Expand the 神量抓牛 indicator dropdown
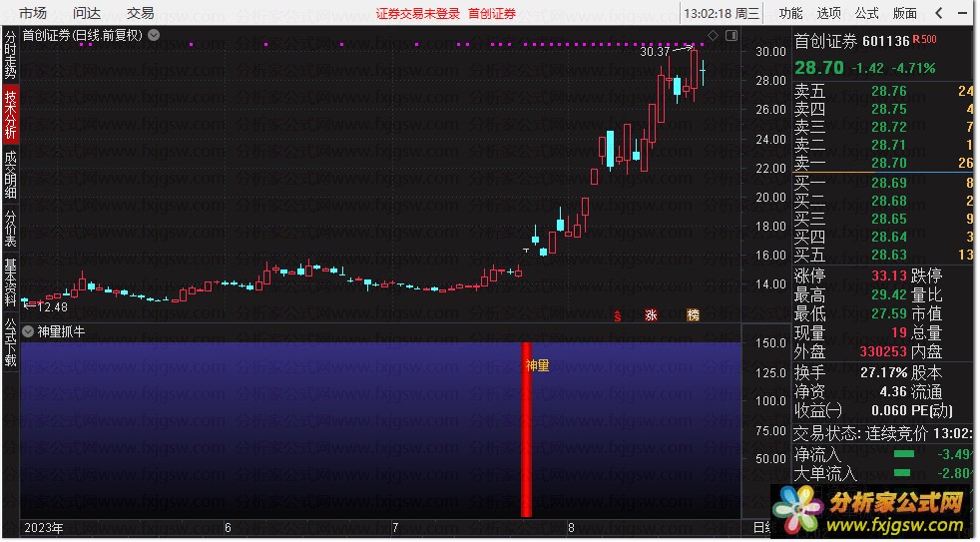980x542 pixels. click(x=28, y=331)
